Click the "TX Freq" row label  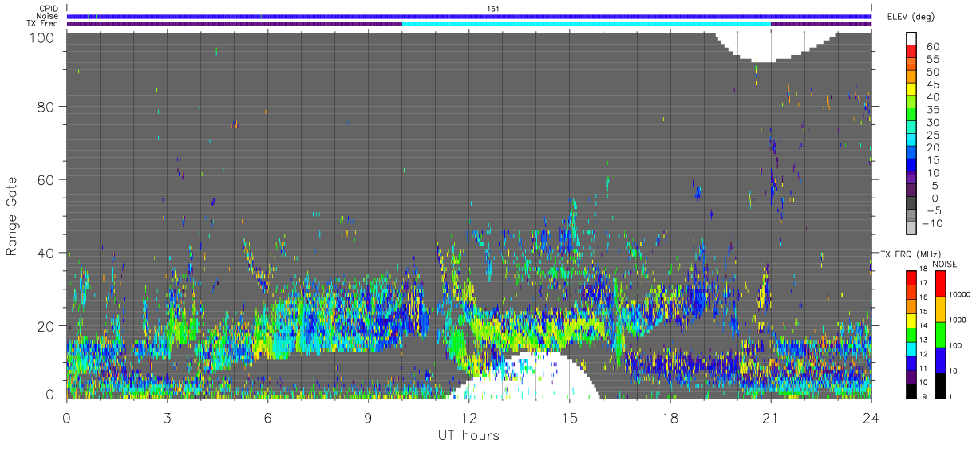click(x=44, y=24)
